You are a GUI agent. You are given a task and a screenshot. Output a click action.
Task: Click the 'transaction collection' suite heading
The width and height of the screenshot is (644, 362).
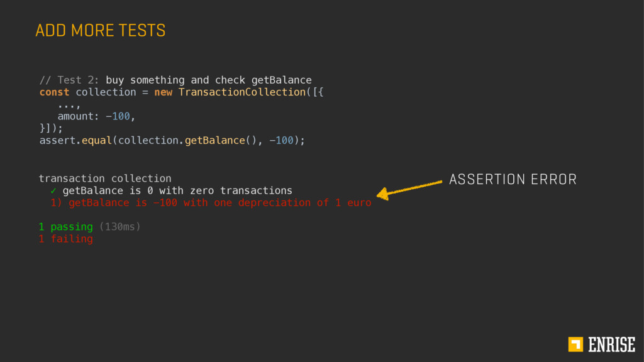tap(105, 178)
